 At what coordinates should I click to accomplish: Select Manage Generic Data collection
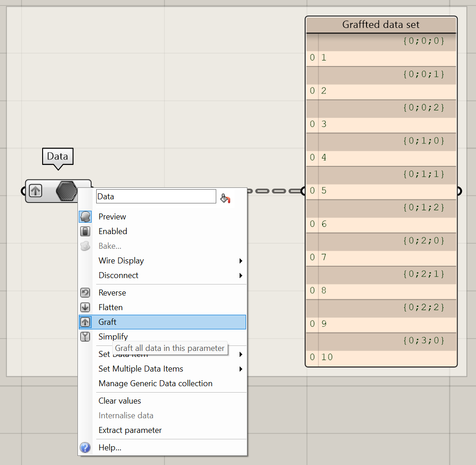point(155,383)
